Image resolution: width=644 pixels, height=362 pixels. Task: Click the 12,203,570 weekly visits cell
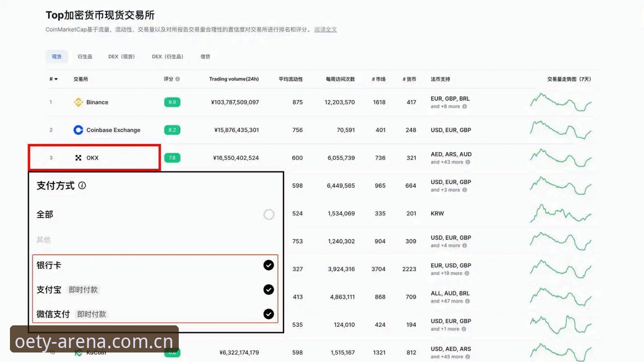coord(340,102)
